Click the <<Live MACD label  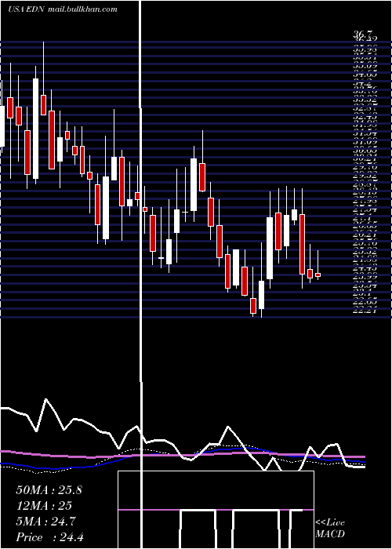(x=330, y=528)
